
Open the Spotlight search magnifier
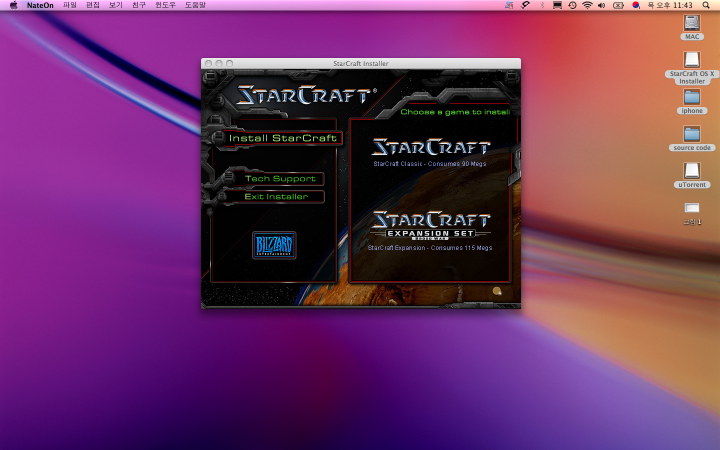coord(706,5)
